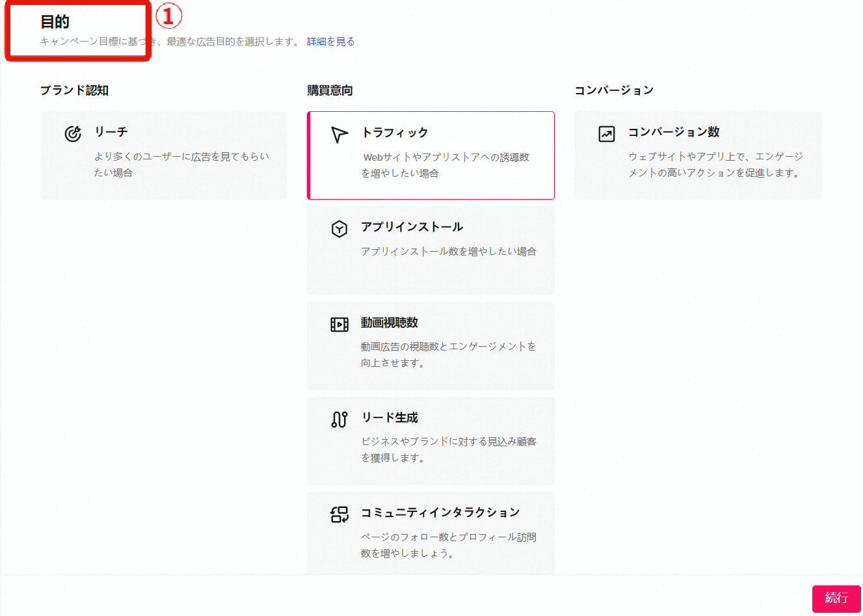Click the description under リーチ title
The height and width of the screenshot is (616, 863).
click(x=181, y=165)
